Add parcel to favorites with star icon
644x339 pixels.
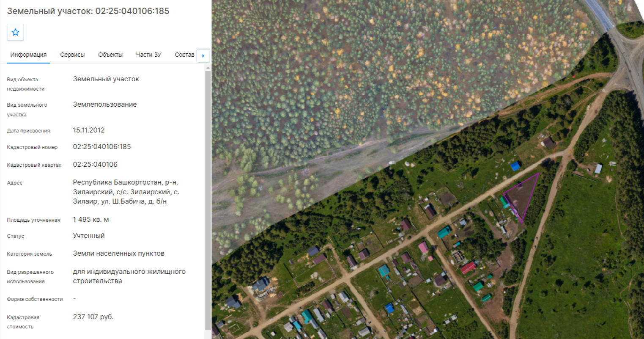16,32
